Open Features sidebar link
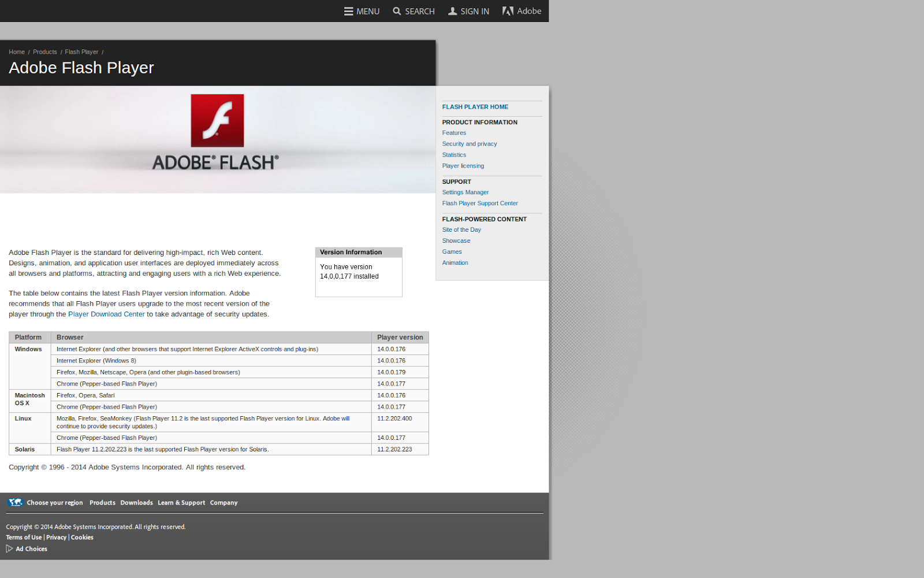Screen dimensions: 924x578 [454, 133]
